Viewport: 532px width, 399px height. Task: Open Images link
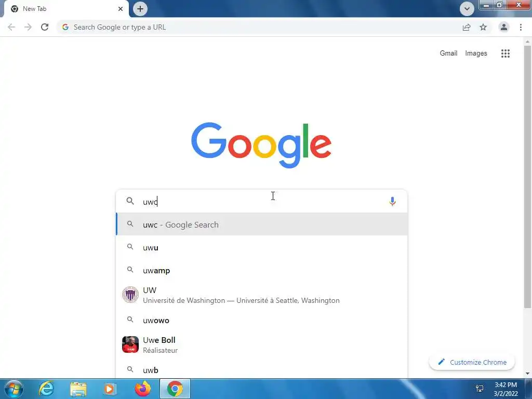[476, 54]
